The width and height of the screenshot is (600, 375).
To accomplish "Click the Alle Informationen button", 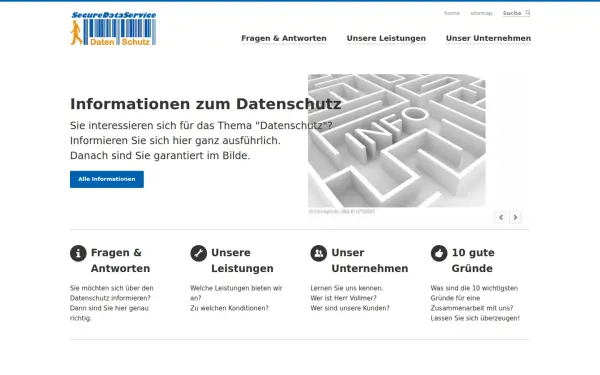I will (x=107, y=179).
